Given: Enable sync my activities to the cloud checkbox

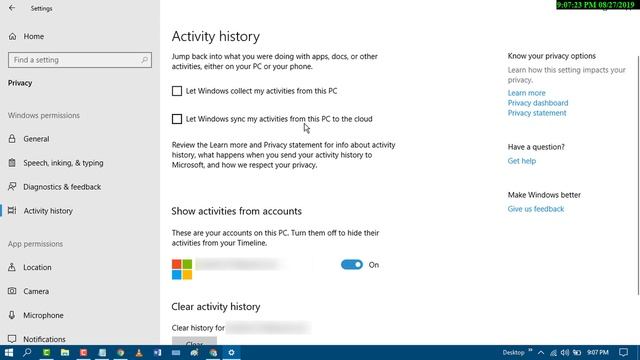Looking at the screenshot, I should click(x=177, y=119).
